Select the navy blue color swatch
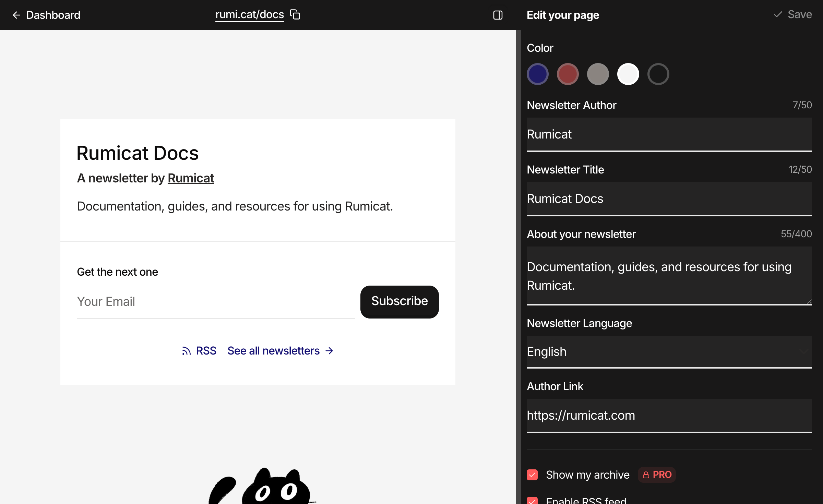Image resolution: width=823 pixels, height=504 pixels. coord(537,74)
